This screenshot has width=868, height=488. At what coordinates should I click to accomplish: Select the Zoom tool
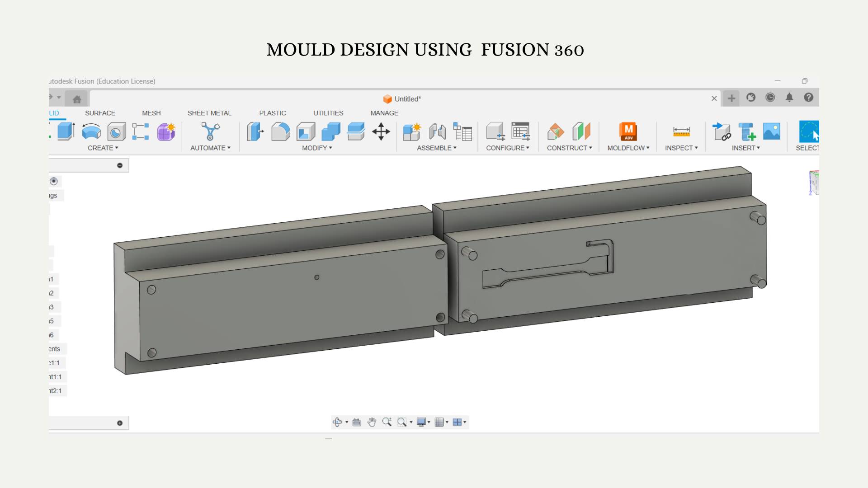tap(387, 422)
